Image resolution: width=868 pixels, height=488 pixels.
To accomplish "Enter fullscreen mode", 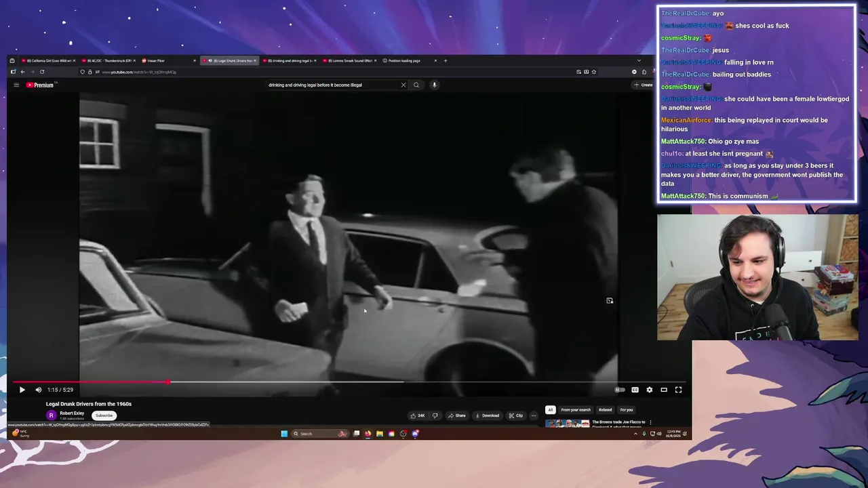I will point(678,390).
